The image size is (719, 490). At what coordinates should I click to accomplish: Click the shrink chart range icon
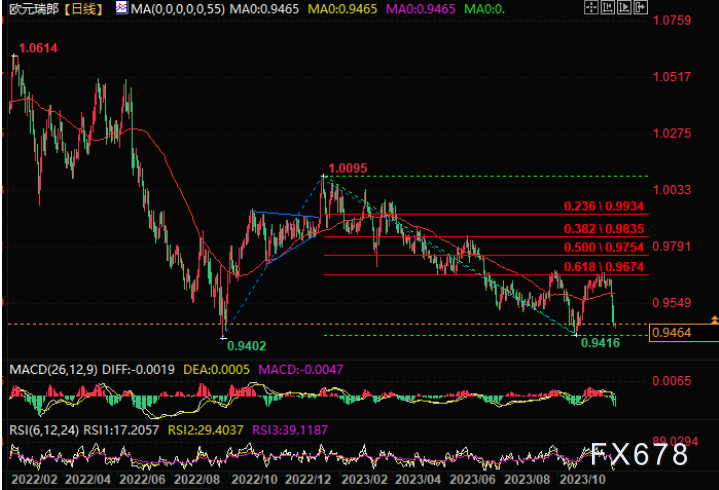608,7
